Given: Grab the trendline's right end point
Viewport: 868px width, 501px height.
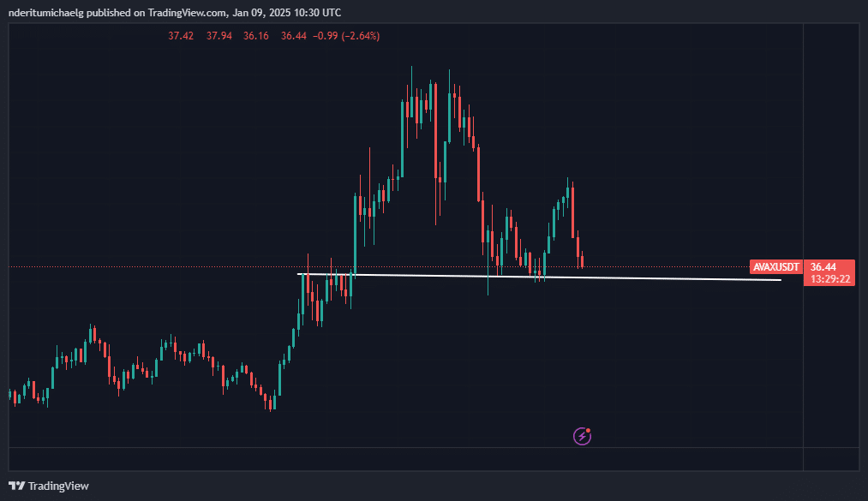Looking at the screenshot, I should point(781,280).
